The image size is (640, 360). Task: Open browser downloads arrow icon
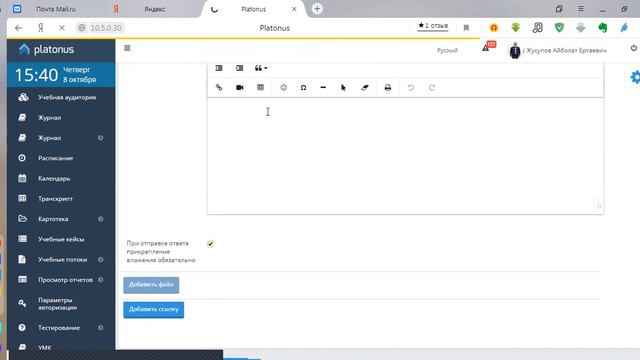pyautogui.click(x=581, y=28)
